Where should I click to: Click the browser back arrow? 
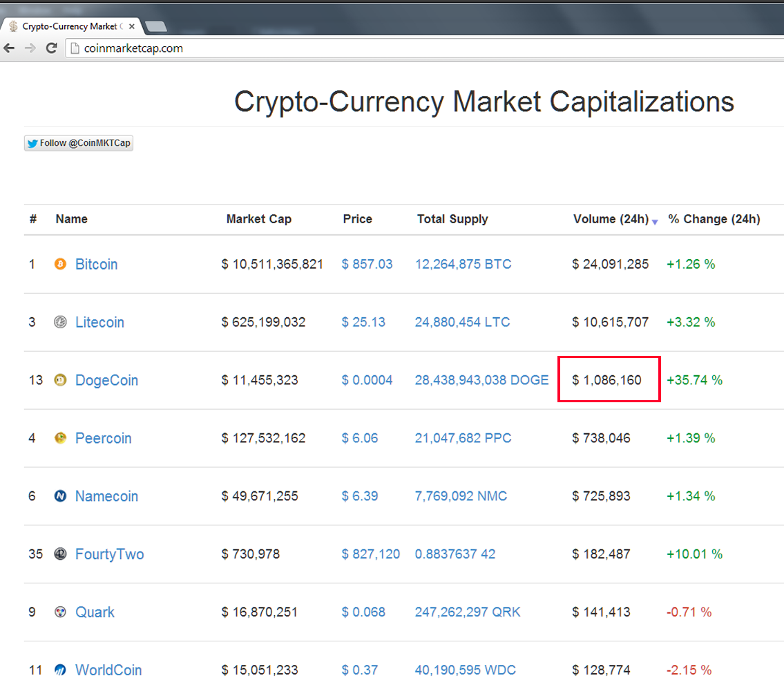tap(9, 48)
